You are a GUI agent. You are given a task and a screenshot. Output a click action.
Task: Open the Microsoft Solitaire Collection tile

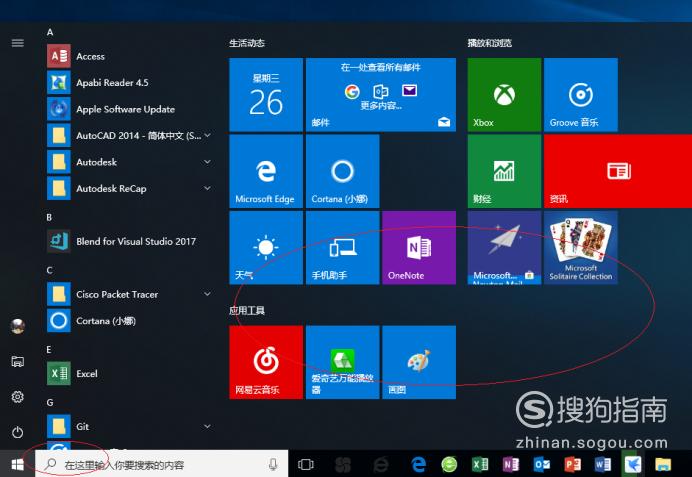coord(581,248)
